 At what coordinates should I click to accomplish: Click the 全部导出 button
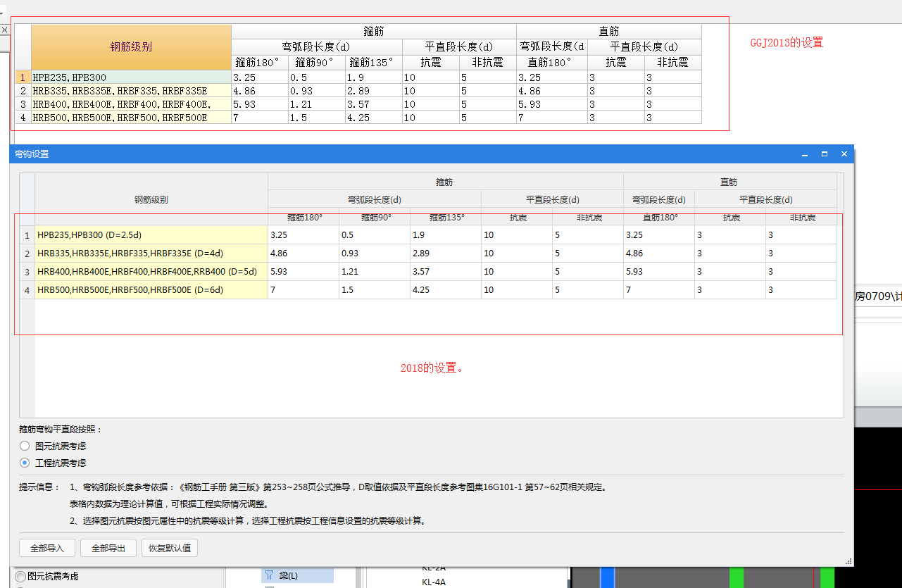(x=108, y=548)
